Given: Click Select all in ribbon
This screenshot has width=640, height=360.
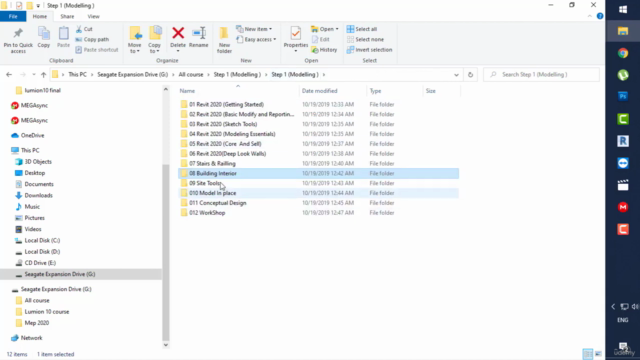Looking at the screenshot, I should click(x=362, y=29).
